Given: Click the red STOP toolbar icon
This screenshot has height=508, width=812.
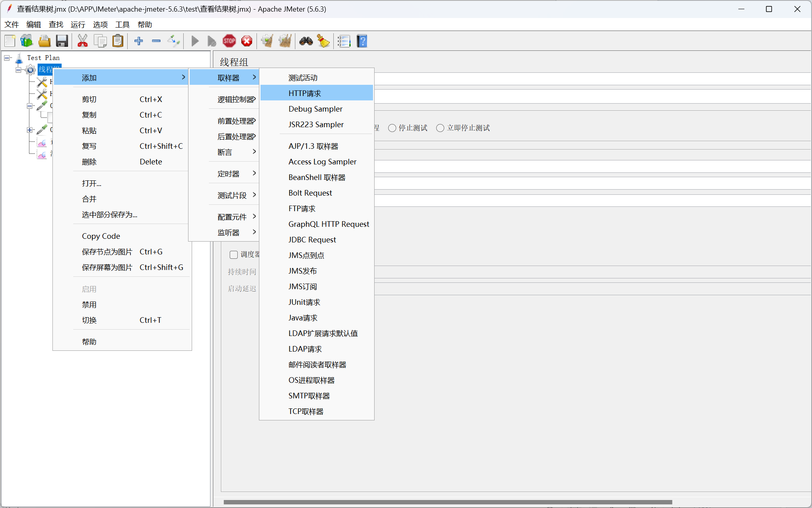Looking at the screenshot, I should coord(229,41).
